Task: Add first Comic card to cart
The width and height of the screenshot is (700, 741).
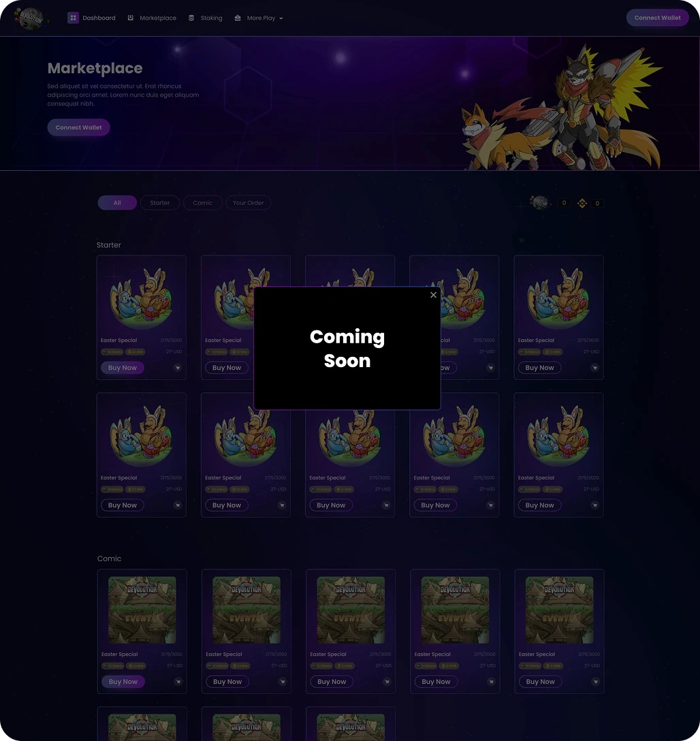Action: pos(178,682)
